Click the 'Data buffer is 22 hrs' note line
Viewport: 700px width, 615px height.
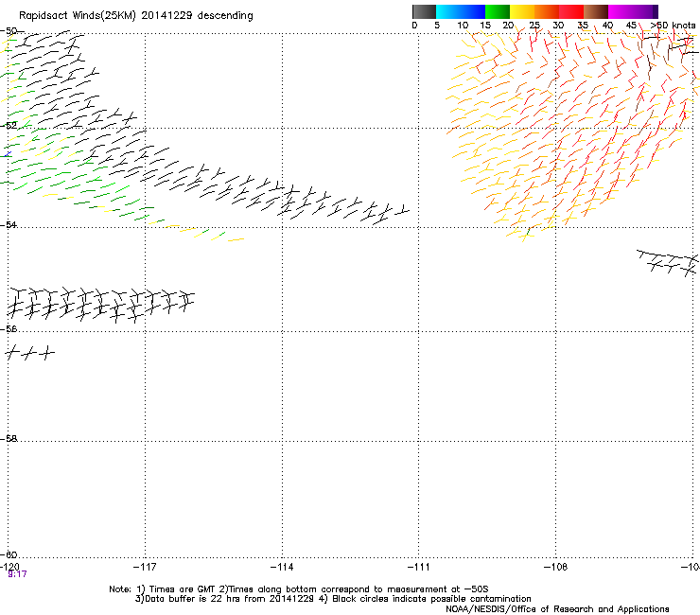pos(333,599)
